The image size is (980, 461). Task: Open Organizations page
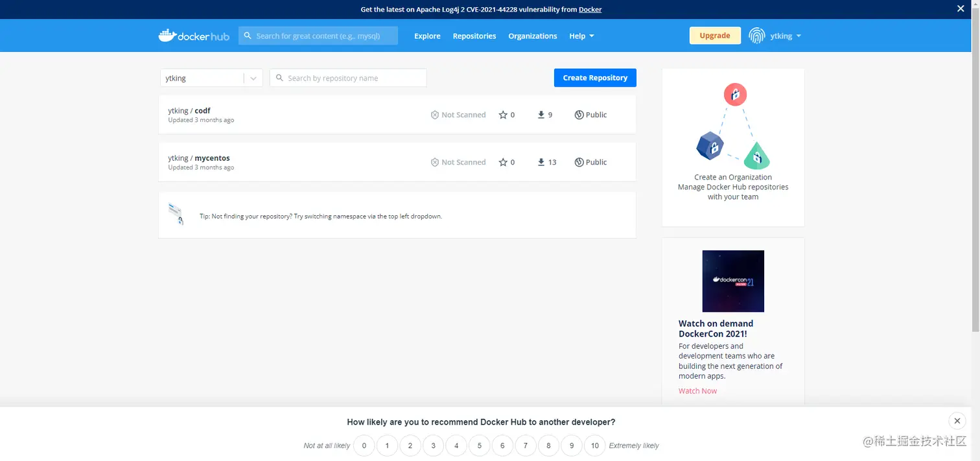point(533,36)
